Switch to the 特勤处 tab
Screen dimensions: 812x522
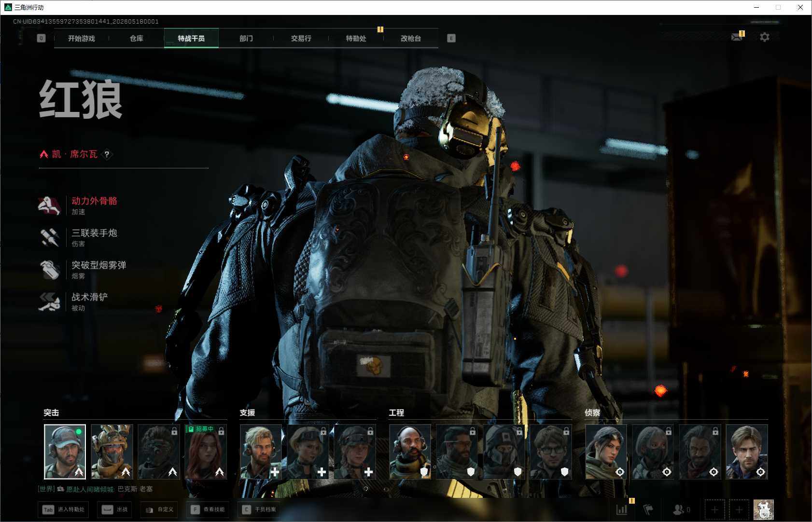pos(356,38)
